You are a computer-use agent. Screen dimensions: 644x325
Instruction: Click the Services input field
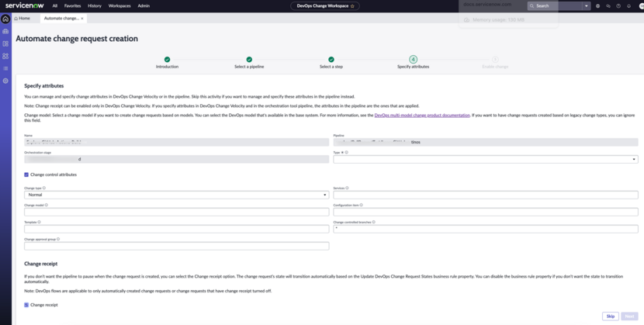click(486, 195)
